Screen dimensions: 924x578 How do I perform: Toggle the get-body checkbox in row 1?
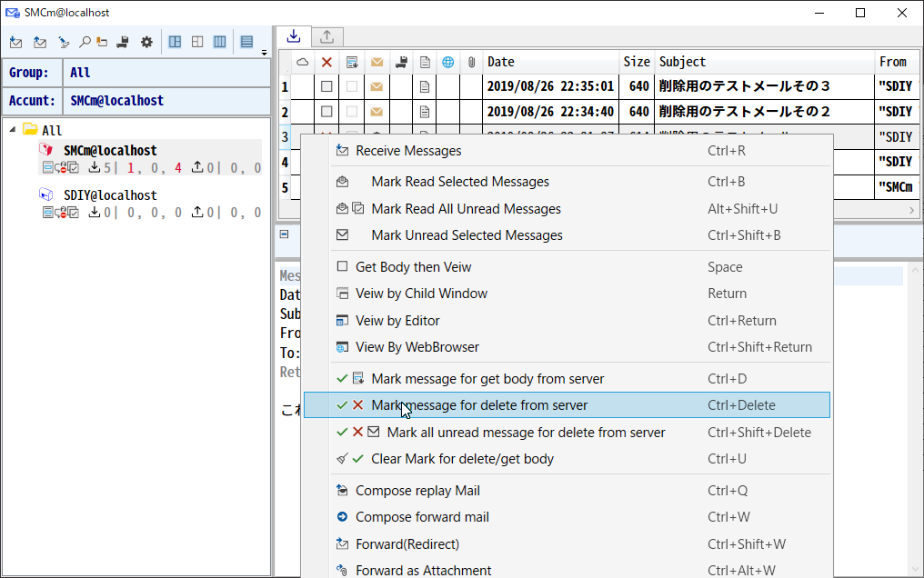352,87
